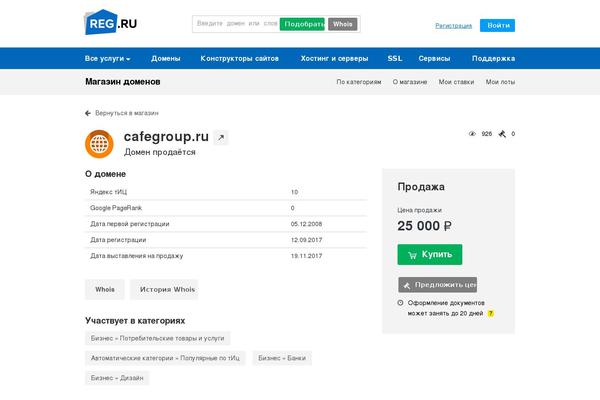The height and width of the screenshot is (400, 600).
Task: Select the SSL menu item
Action: click(395, 59)
